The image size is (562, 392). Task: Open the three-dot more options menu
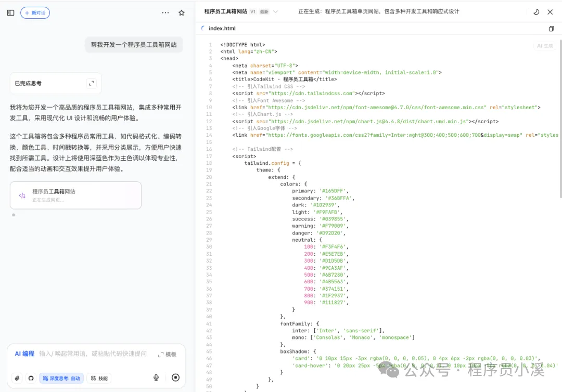tap(165, 13)
